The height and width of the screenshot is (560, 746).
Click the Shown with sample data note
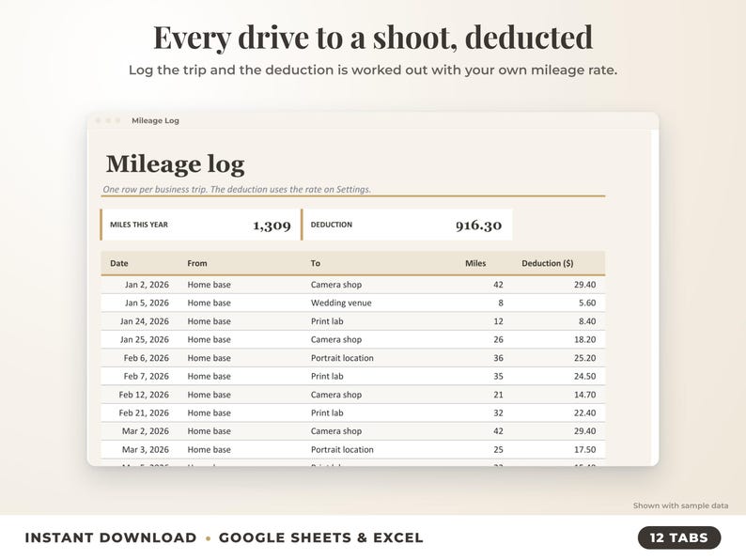click(680, 506)
